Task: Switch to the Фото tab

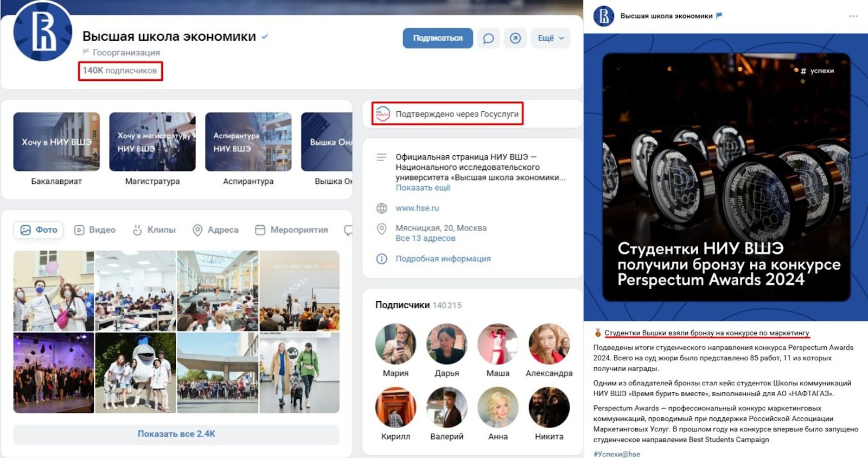Action: [x=39, y=230]
